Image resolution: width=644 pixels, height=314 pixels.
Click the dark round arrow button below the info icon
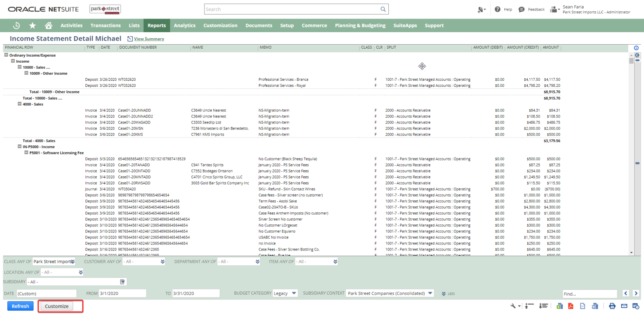[637, 55]
